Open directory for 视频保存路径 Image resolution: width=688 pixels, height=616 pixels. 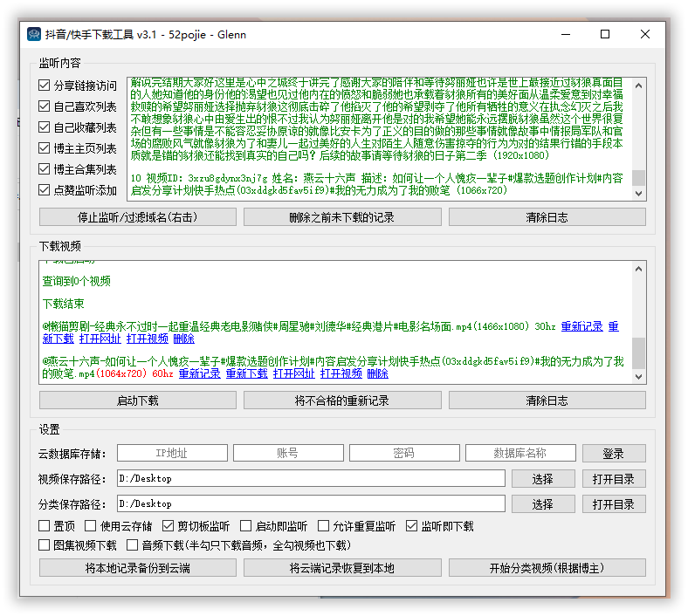[x=614, y=479]
